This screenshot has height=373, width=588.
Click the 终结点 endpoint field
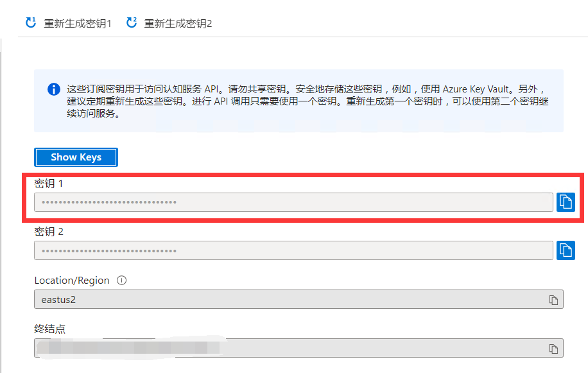257,347
